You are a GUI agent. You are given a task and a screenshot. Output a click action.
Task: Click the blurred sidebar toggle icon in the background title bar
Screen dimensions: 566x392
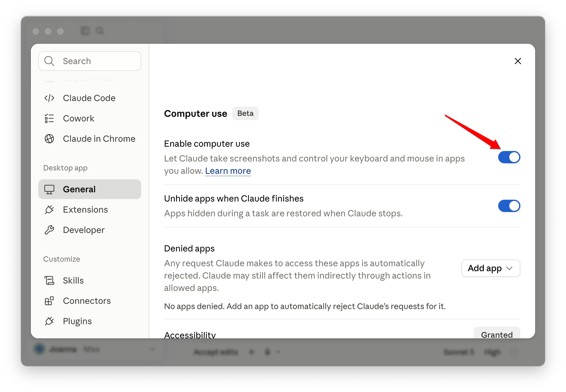point(85,31)
